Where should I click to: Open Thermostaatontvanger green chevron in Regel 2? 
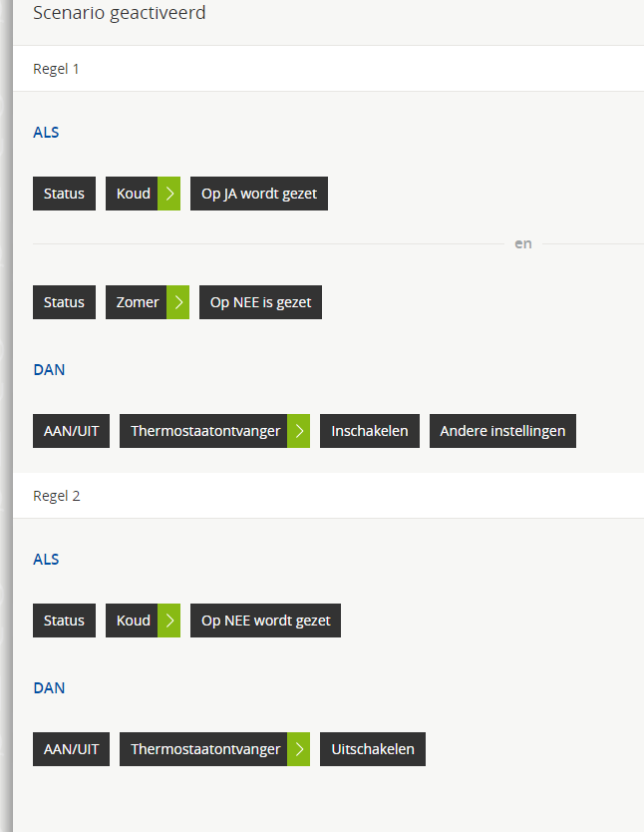[299, 749]
